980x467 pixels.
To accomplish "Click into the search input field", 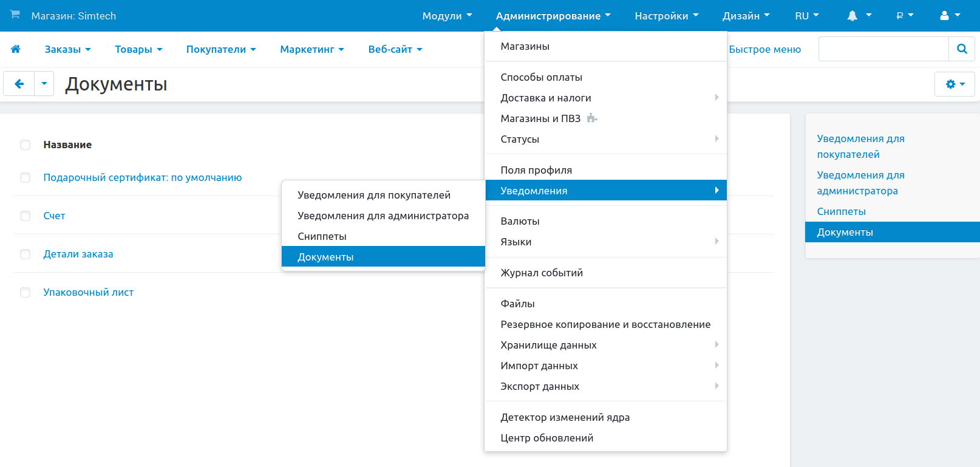I will pos(883,49).
